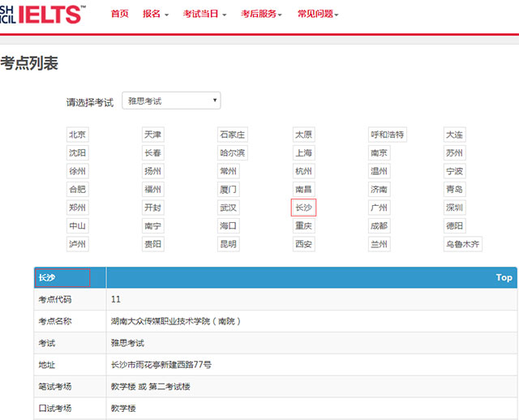Pick the 温州 city button
The width and height of the screenshot is (519, 420).
pos(379,171)
